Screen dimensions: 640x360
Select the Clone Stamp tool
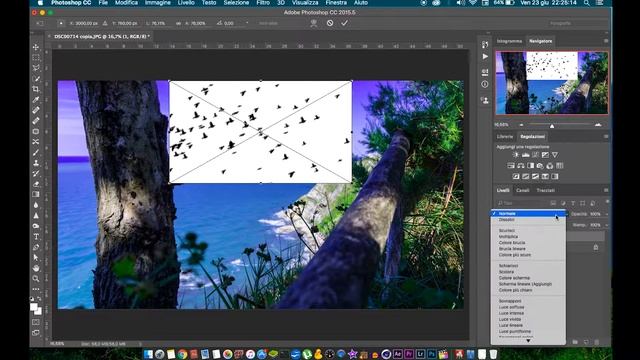click(x=36, y=163)
